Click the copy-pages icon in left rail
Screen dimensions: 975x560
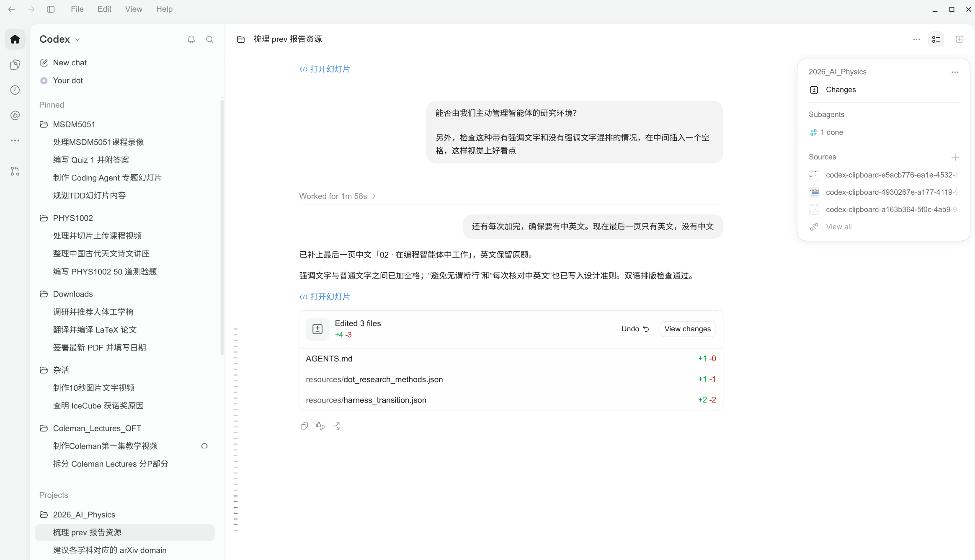click(x=15, y=65)
